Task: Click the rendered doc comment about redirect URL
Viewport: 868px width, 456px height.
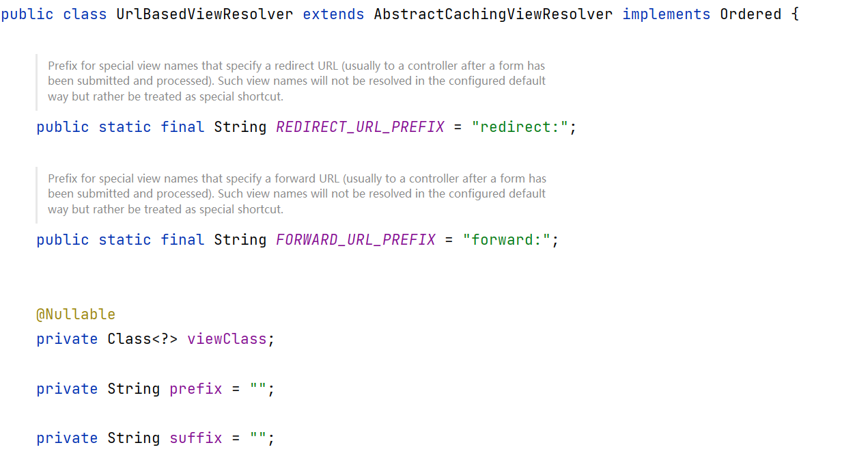Action: pos(296,81)
